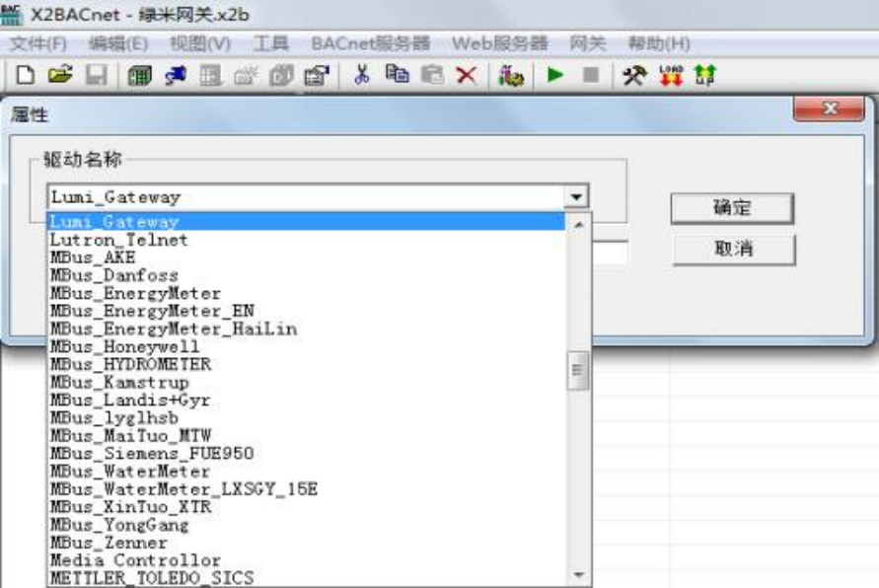
Task: Select MBus_Danfoss driver
Action: pyautogui.click(x=307, y=275)
